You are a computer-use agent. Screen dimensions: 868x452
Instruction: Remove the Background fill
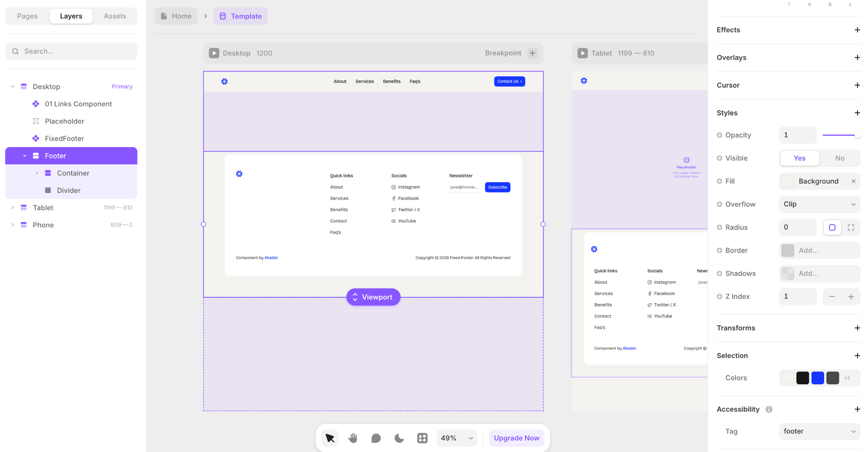[853, 181]
